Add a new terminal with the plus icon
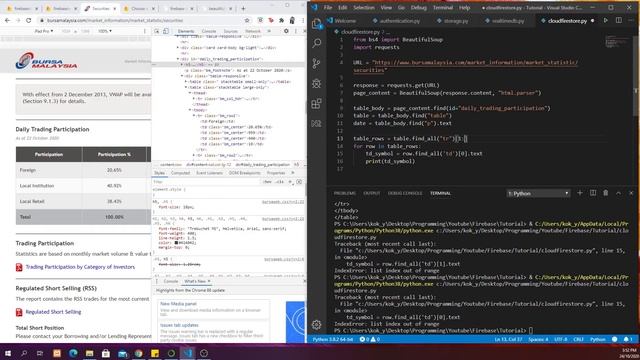This screenshot has width=640, height=360. (580, 193)
